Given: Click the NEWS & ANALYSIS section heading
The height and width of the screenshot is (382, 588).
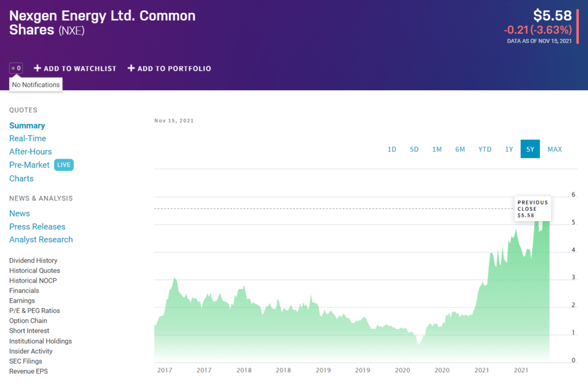Looking at the screenshot, I should click(41, 198).
